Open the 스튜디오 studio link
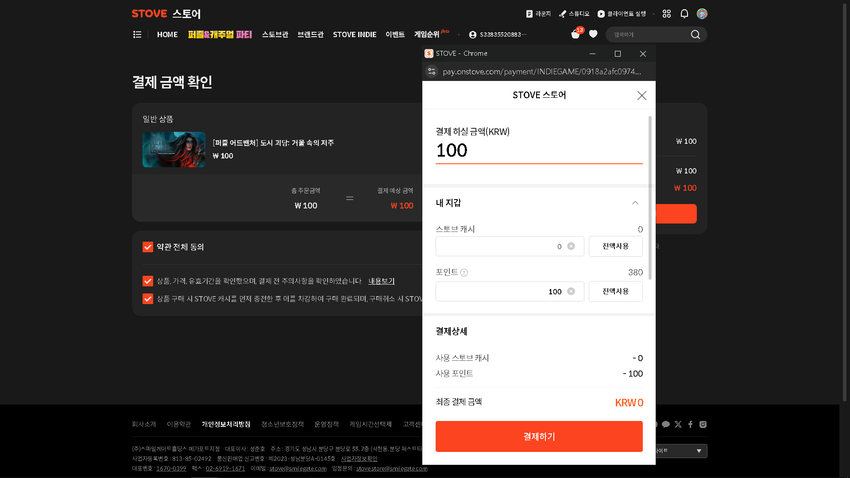The height and width of the screenshot is (478, 850). [x=574, y=14]
